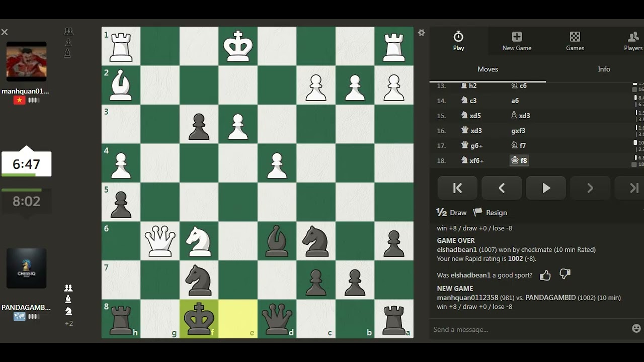This screenshot has width=644, height=362.
Task: Select move 18 Kf8 in list
Action: [519, 160]
